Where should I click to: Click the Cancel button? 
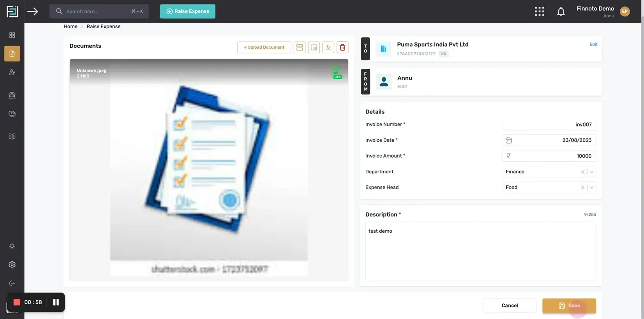tap(510, 306)
